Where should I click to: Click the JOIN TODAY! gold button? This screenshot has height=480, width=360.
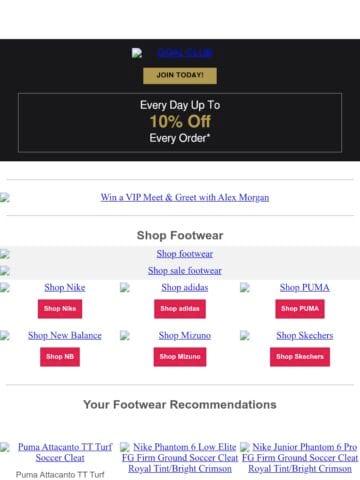[x=180, y=75]
